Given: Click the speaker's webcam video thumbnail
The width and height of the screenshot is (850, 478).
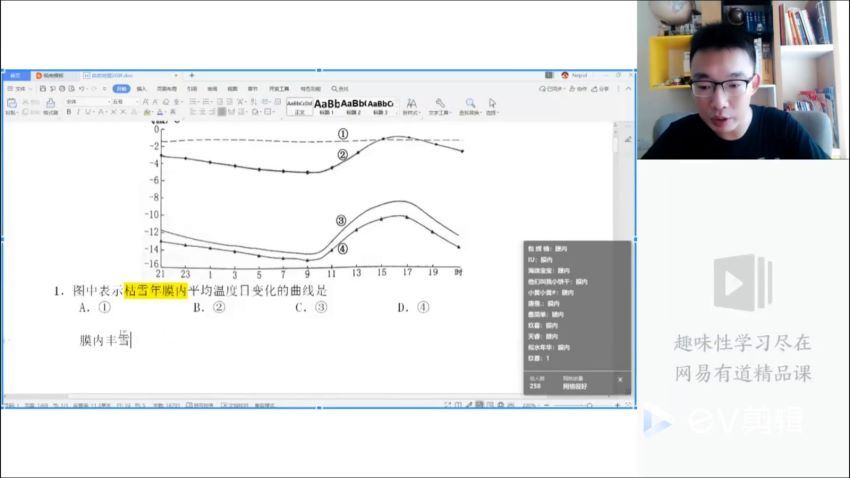Looking at the screenshot, I should point(743,80).
